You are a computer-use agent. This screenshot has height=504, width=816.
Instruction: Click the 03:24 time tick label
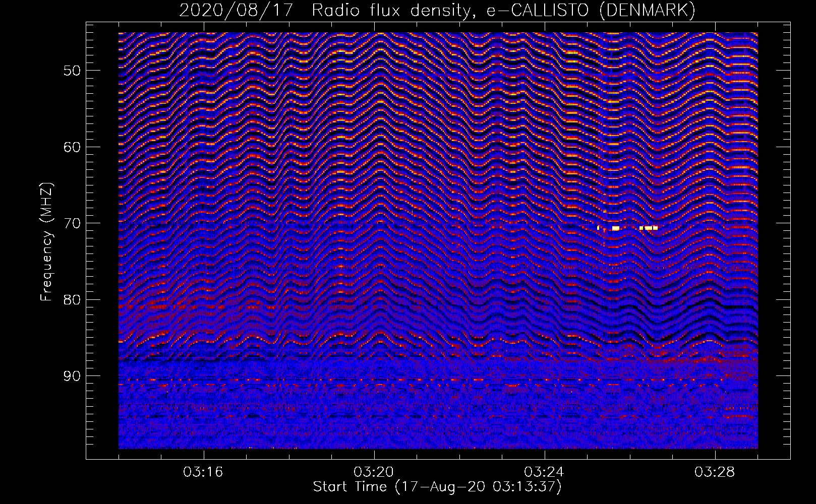click(x=544, y=472)
